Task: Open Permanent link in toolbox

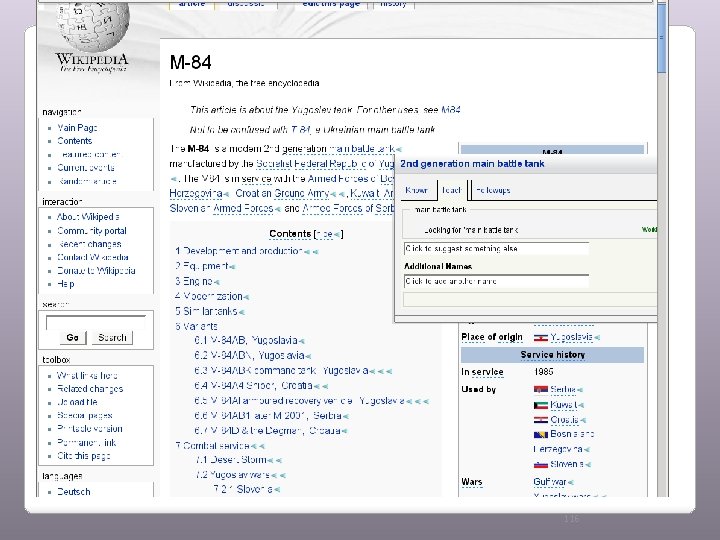Action: tap(86, 443)
